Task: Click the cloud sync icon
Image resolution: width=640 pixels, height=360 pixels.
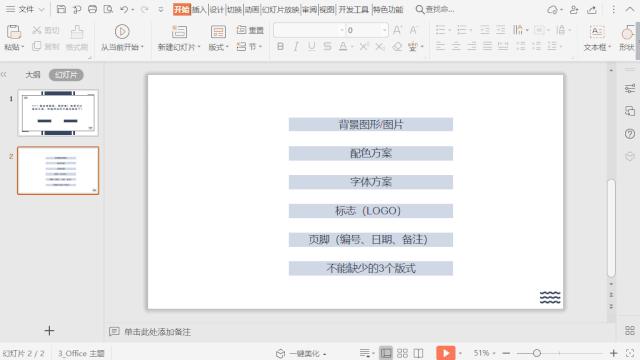Action: [552, 10]
